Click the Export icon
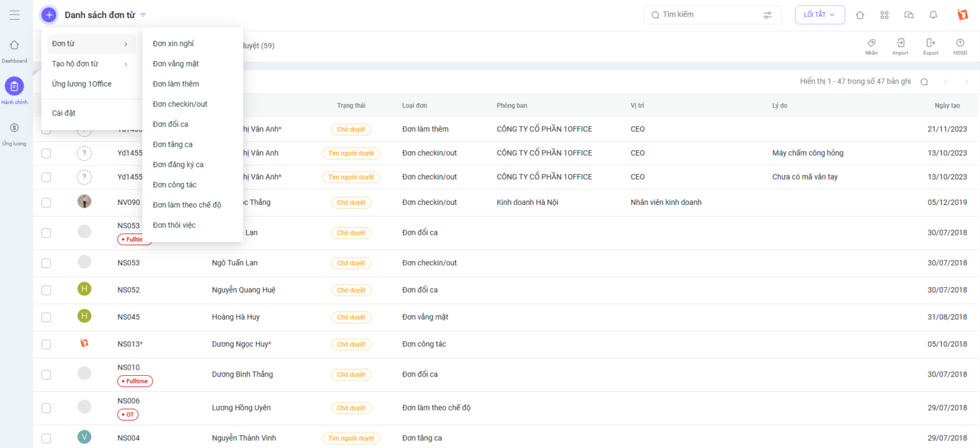The height and width of the screenshot is (448, 980). 930,47
